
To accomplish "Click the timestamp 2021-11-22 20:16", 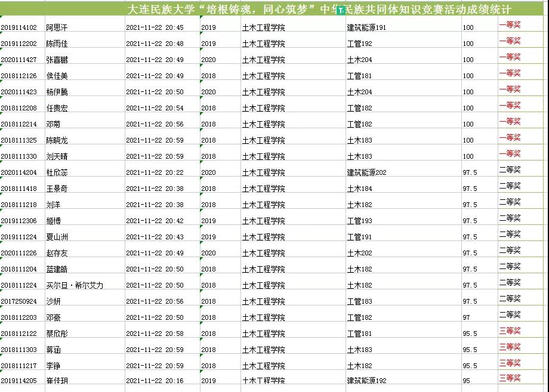I will pos(155,381).
